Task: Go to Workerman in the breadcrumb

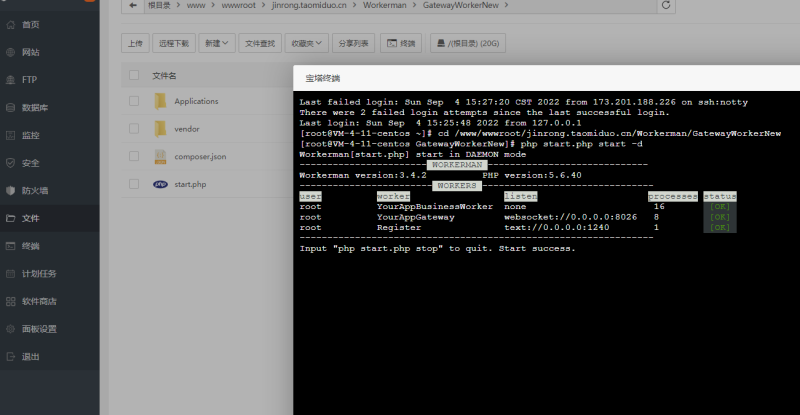Action: (x=385, y=5)
